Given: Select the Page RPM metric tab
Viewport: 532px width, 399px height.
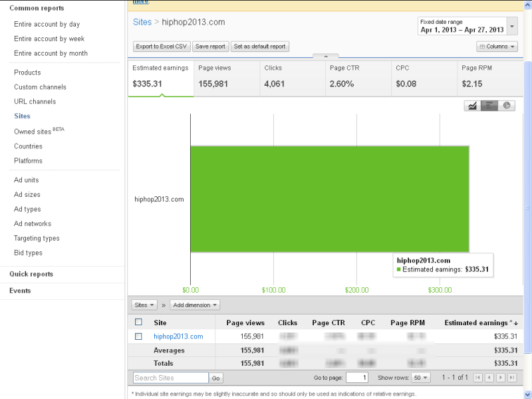Looking at the screenshot, I should point(490,78).
